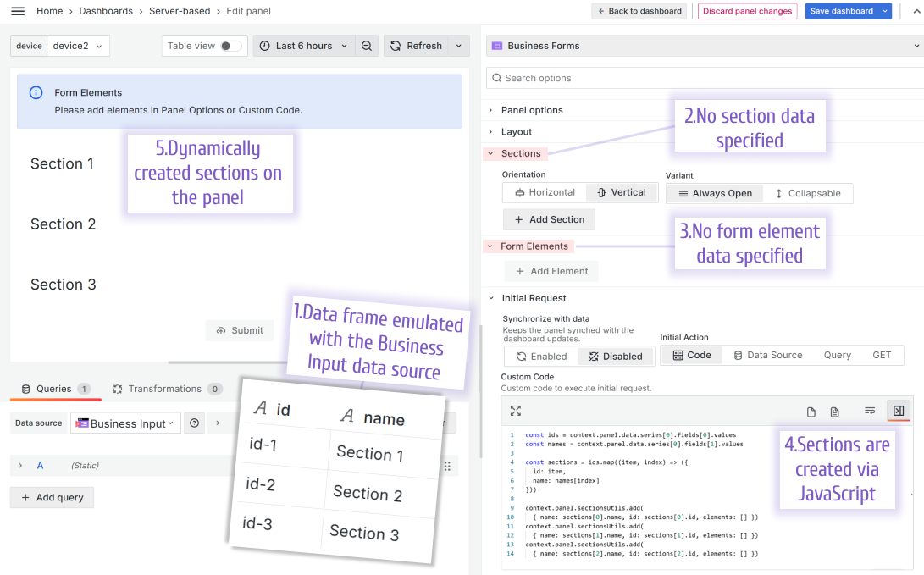Add a new section with Add Section
Screen dimensions: 924x575
click(x=549, y=219)
